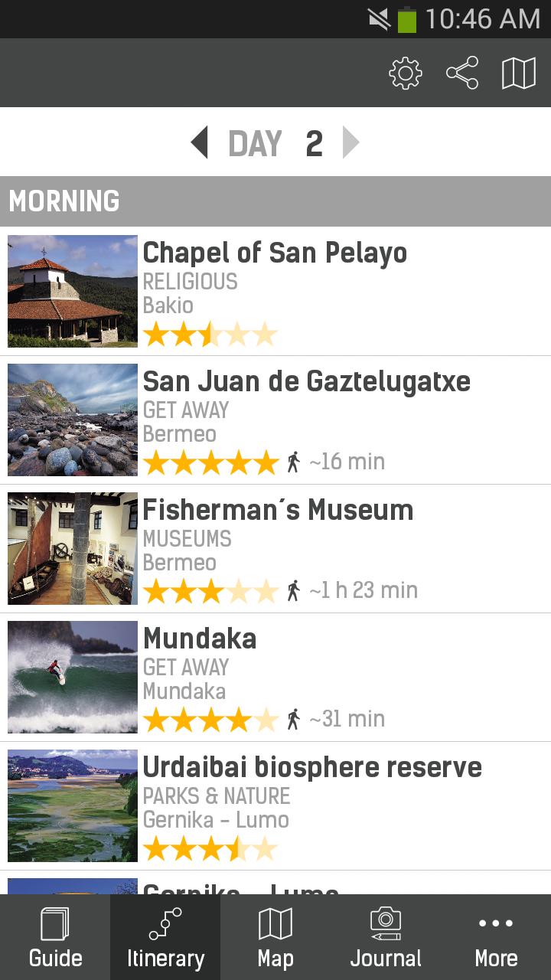Image resolution: width=551 pixels, height=980 pixels.
Task: Tap San Juan de Gaztelugatxe star rating
Action: point(210,462)
